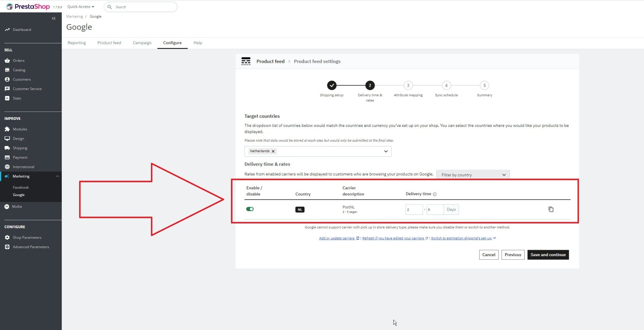
Task: Collapse the Marketing menu chevron
Action: click(x=57, y=176)
